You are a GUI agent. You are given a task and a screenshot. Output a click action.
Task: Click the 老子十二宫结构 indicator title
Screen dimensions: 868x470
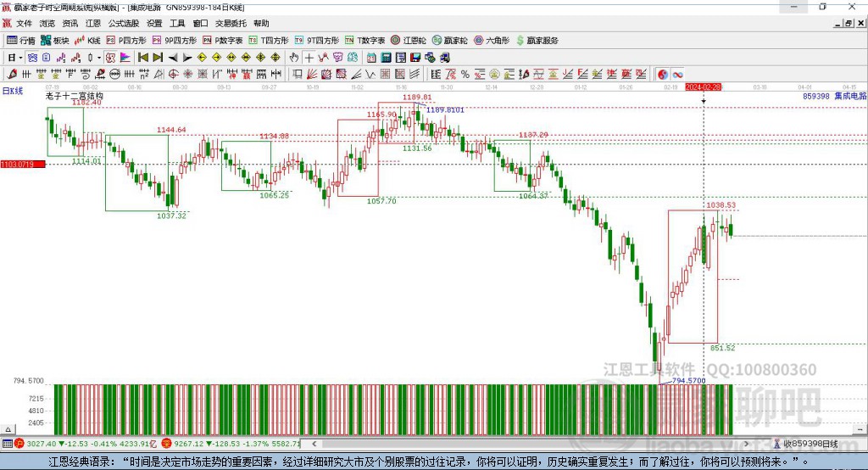(x=75, y=96)
